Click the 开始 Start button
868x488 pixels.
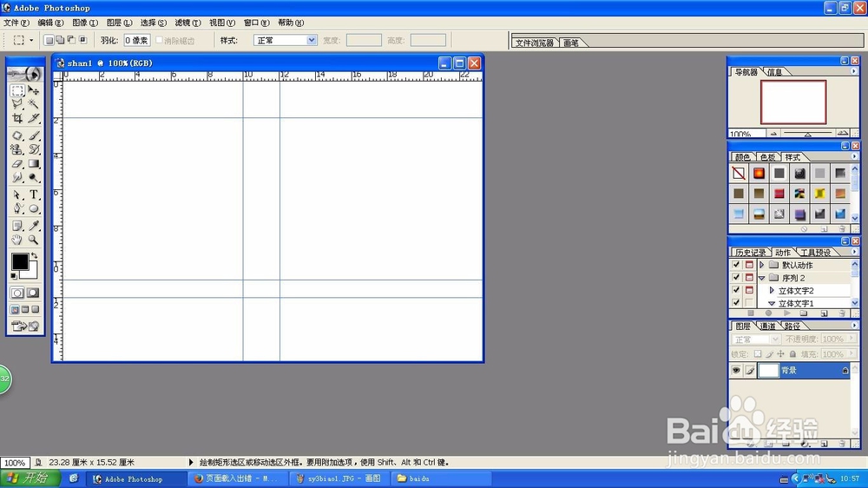coord(30,478)
